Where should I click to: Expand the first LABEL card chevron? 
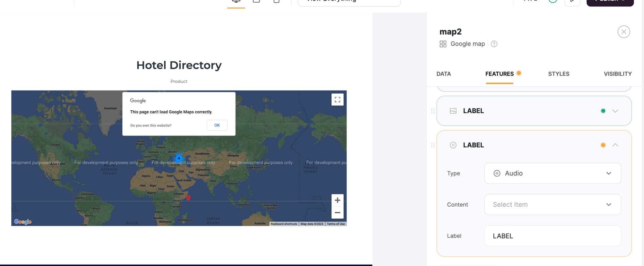click(x=615, y=111)
